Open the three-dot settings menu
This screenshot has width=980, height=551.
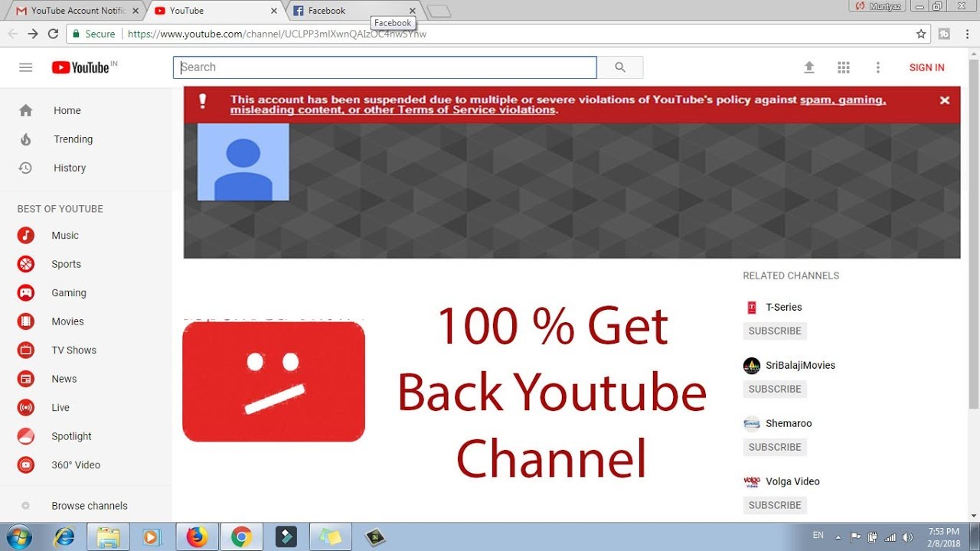pyautogui.click(x=878, y=67)
